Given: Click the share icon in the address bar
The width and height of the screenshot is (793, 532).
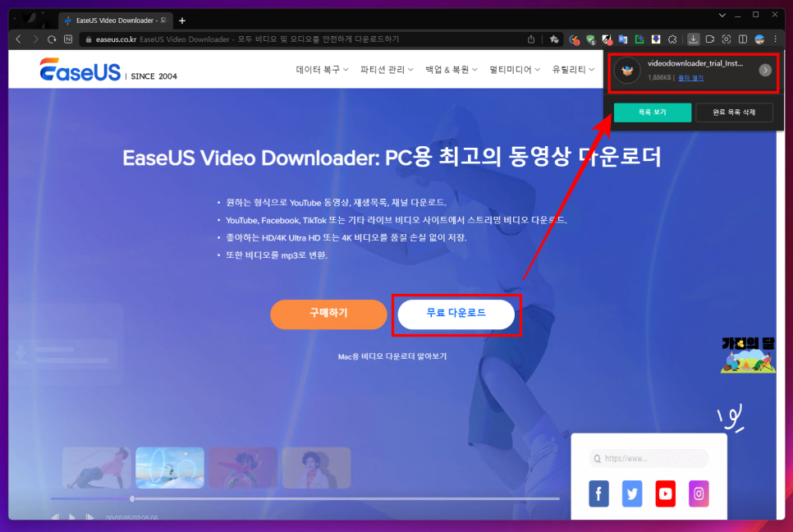Looking at the screenshot, I should click(531, 39).
